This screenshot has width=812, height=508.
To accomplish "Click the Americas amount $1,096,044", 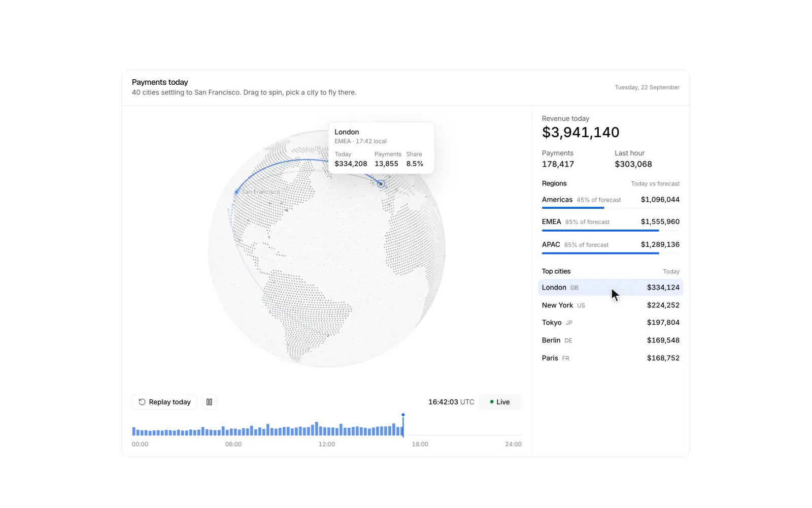I will click(660, 200).
